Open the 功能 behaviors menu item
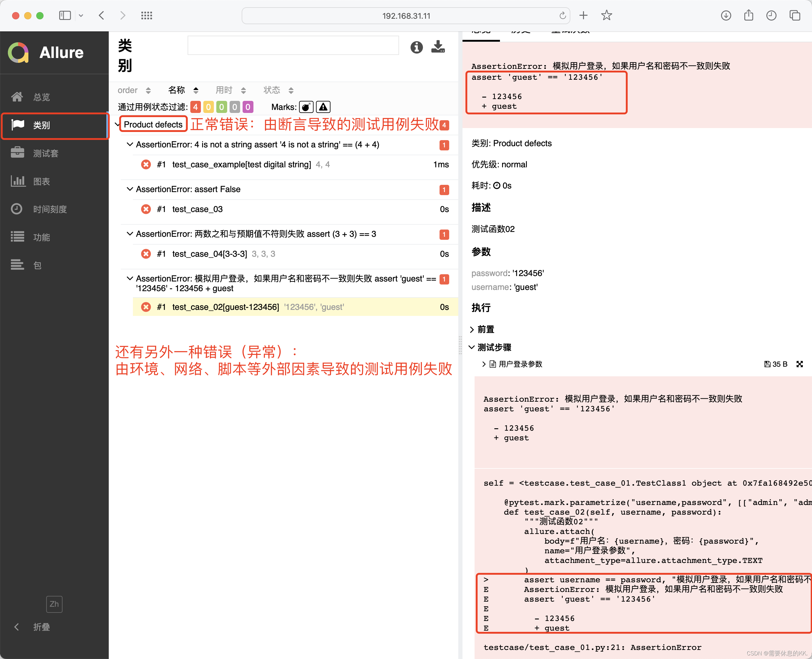Image resolution: width=812 pixels, height=659 pixels. [41, 237]
